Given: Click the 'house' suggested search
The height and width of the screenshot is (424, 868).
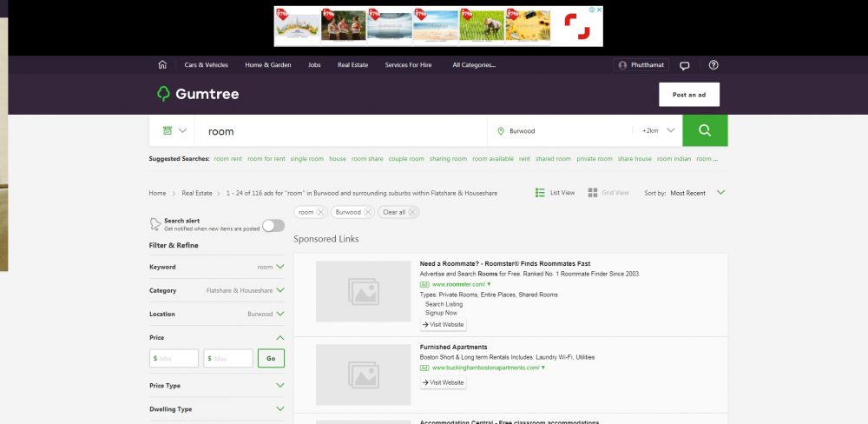Looking at the screenshot, I should point(338,158).
